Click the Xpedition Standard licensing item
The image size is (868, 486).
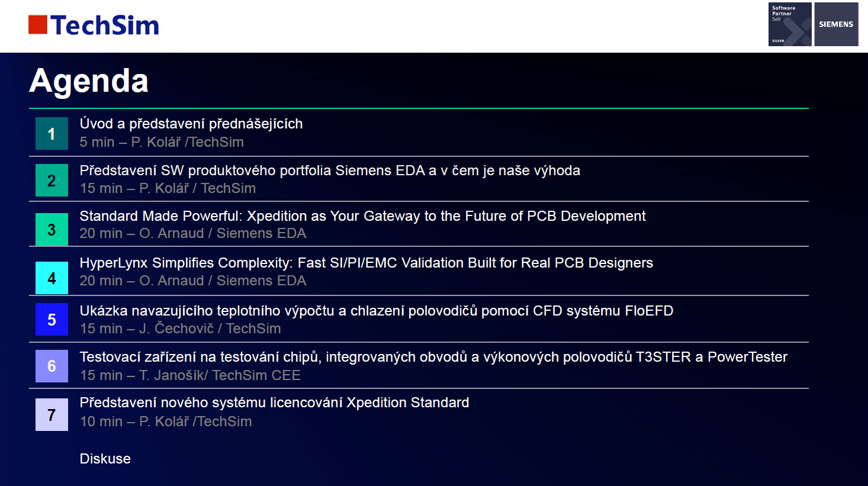pyautogui.click(x=274, y=403)
